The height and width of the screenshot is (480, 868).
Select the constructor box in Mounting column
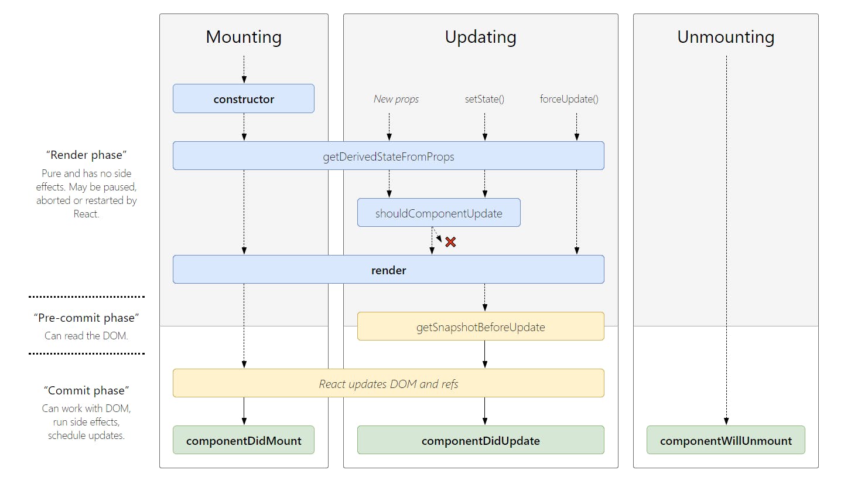pos(243,98)
